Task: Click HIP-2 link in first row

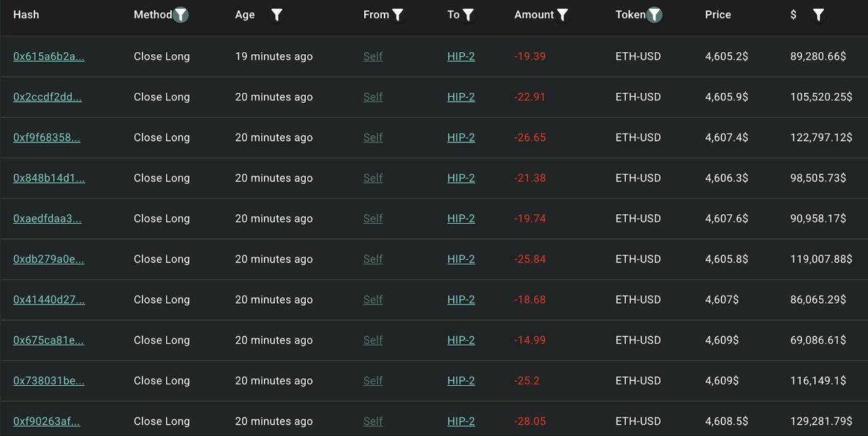Action: [x=461, y=56]
